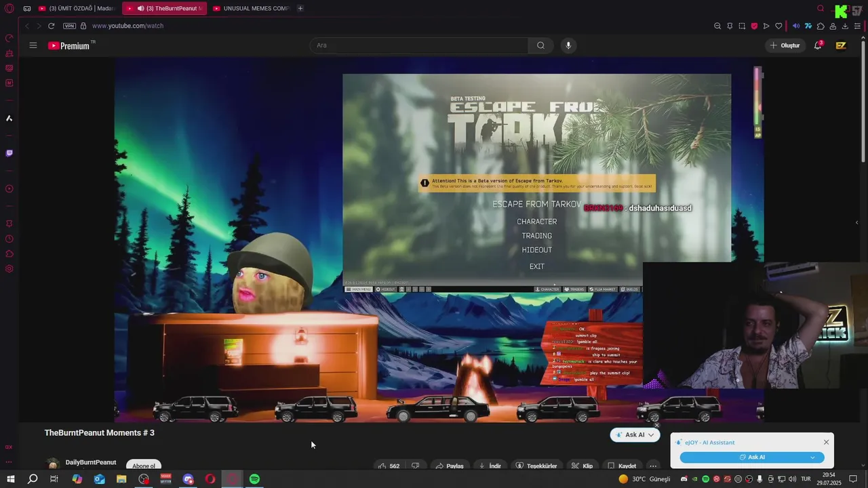868x488 pixels.
Task: Click the page vertical scrollbar
Action: click(x=863, y=102)
